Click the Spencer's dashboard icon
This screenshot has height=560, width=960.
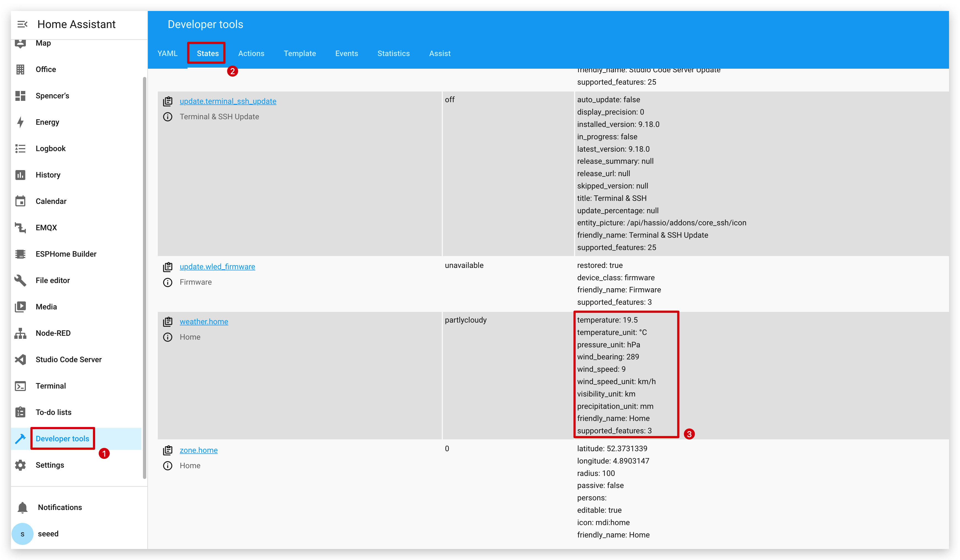point(20,96)
